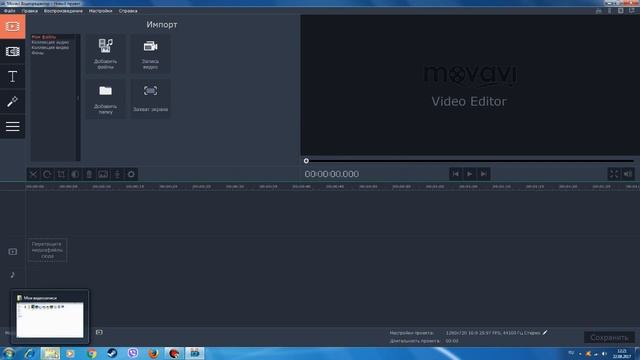Screen dimensions: 640x360
Task: Click the microphone-shaped toolbar icon
Action: pos(89,175)
